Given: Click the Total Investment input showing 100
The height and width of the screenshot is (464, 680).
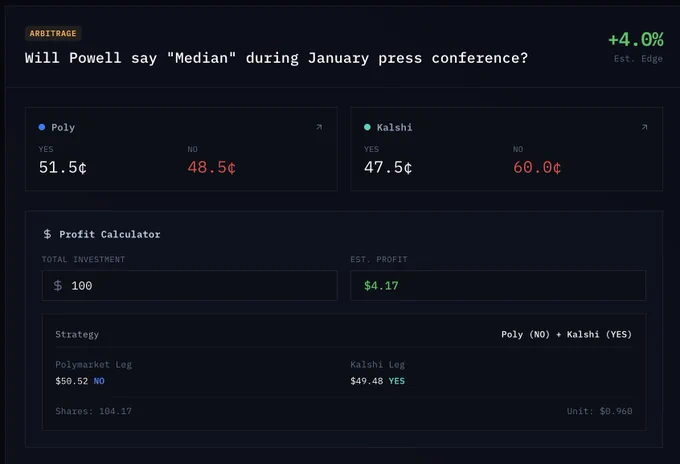Looking at the screenshot, I should coord(190,285).
